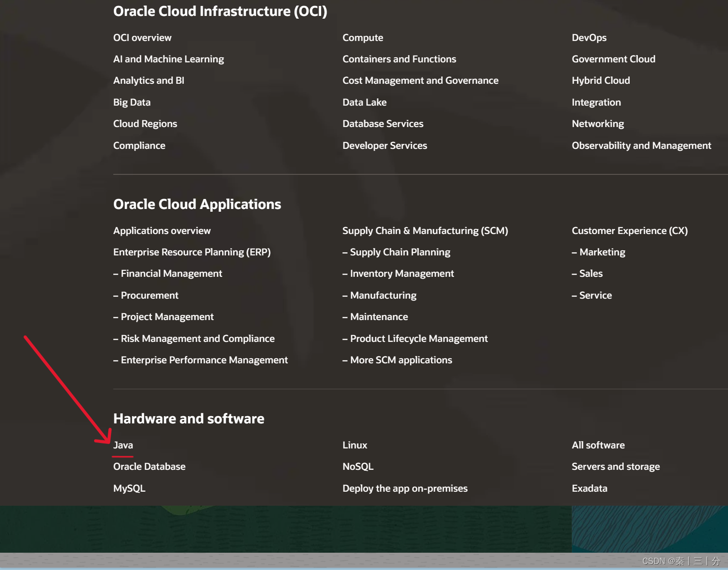
Task: Select the Integration link
Action: 596,102
